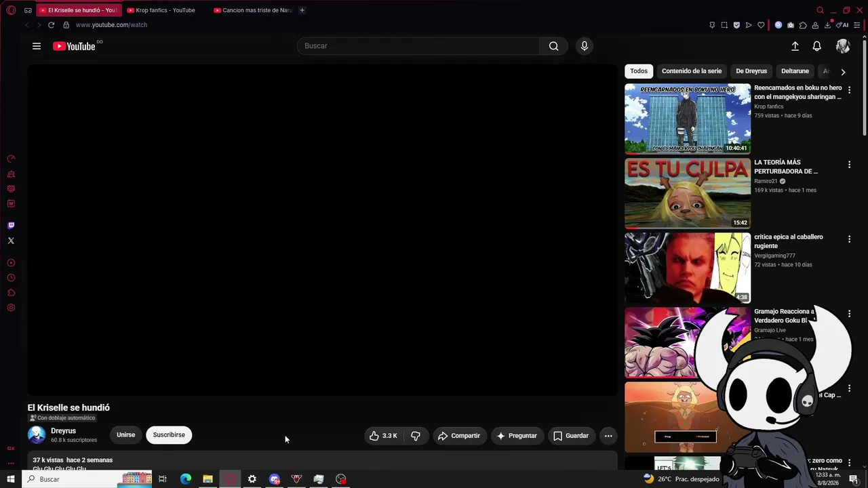868x488 pixels.
Task: Reload the page with the refresh icon
Action: click(51, 25)
